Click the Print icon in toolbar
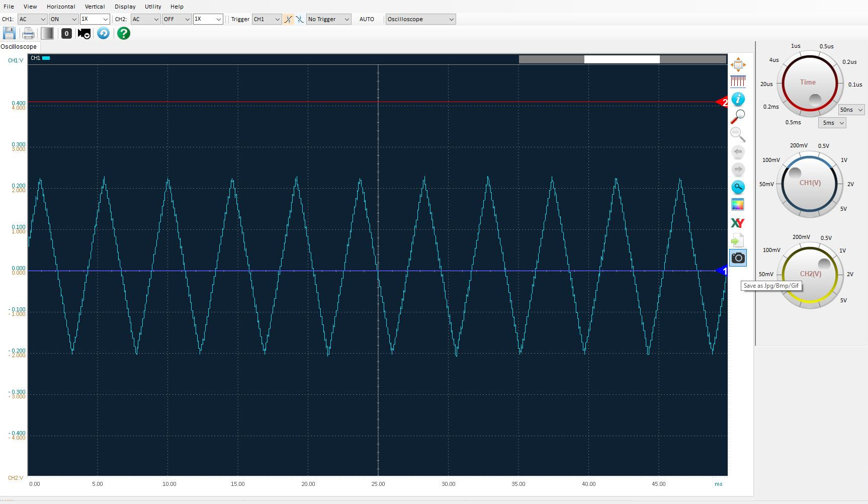Viewport: 868px width, 504px height. point(29,34)
